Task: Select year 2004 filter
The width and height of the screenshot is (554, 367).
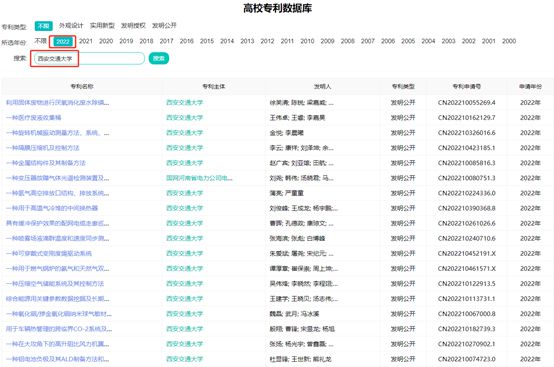Action: pyautogui.click(x=428, y=41)
